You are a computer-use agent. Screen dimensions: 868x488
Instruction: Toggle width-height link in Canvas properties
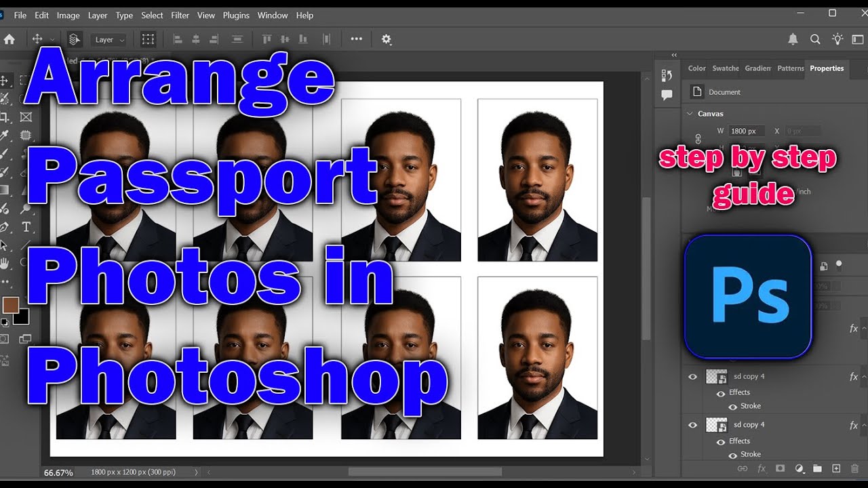(698, 139)
